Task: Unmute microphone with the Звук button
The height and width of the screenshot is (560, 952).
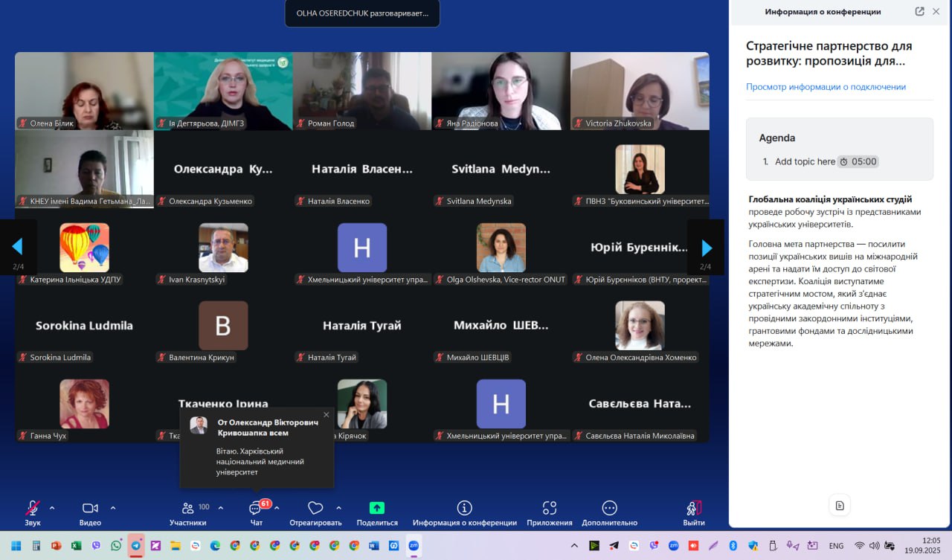Action: (33, 509)
